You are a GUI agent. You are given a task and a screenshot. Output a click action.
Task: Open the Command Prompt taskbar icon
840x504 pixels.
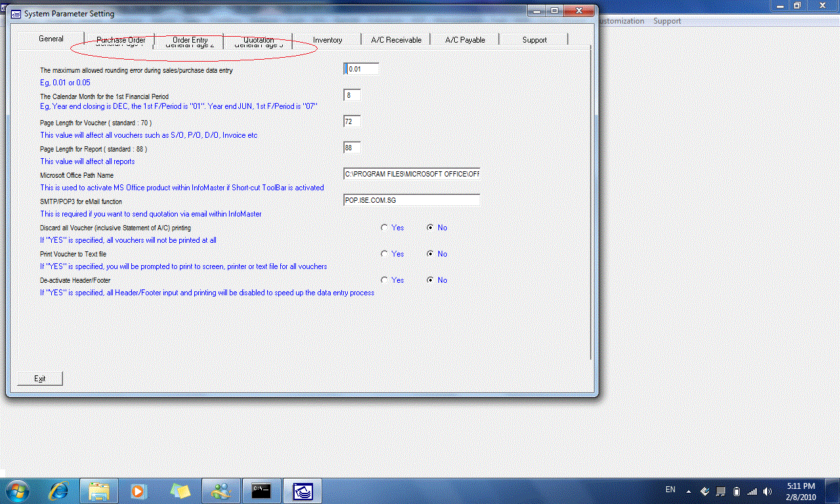click(261, 490)
